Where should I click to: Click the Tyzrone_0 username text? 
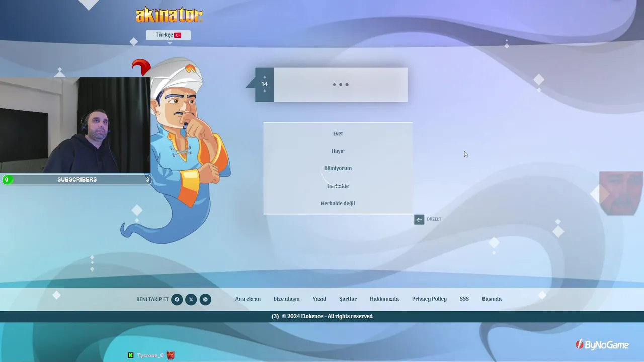tap(150, 355)
